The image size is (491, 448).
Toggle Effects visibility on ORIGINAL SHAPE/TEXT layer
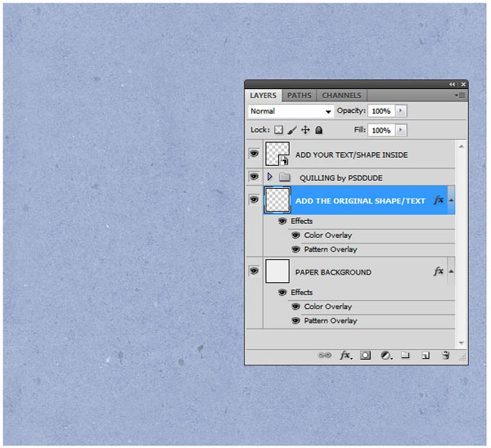pyautogui.click(x=282, y=222)
